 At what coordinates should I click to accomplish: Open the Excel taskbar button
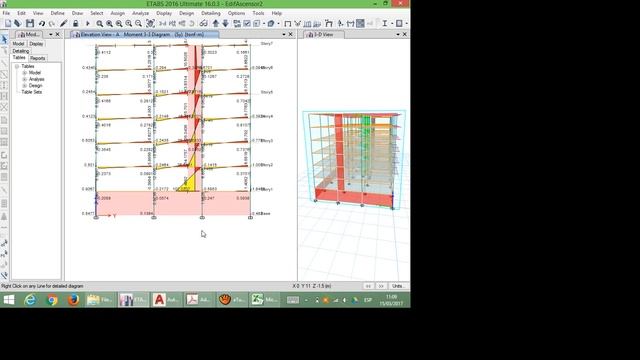(264, 300)
